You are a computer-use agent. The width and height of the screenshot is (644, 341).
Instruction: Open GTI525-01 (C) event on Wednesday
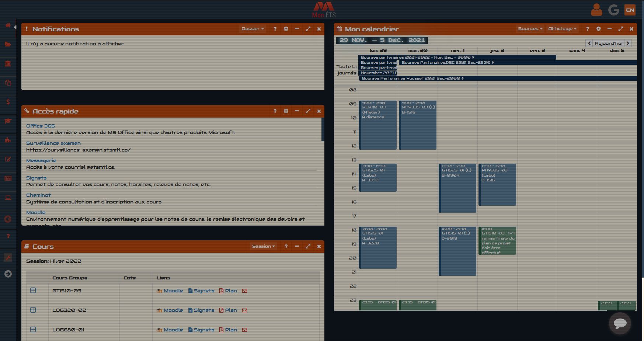[457, 188]
